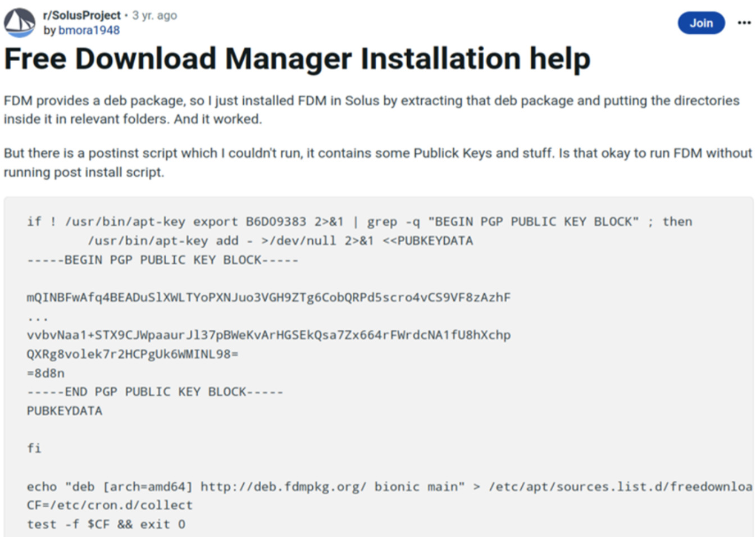
Task: Click the 'test -f $CF && exit 0' line
Action: tap(106, 525)
